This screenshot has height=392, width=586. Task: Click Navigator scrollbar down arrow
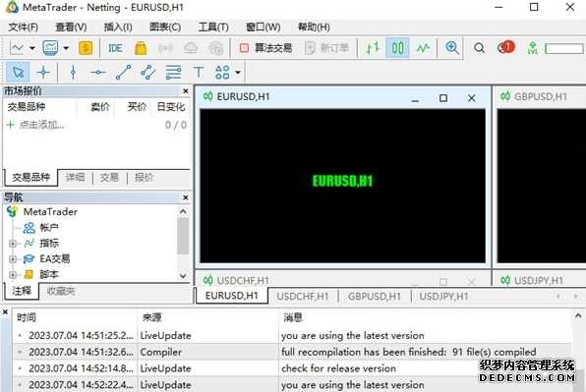(x=183, y=276)
